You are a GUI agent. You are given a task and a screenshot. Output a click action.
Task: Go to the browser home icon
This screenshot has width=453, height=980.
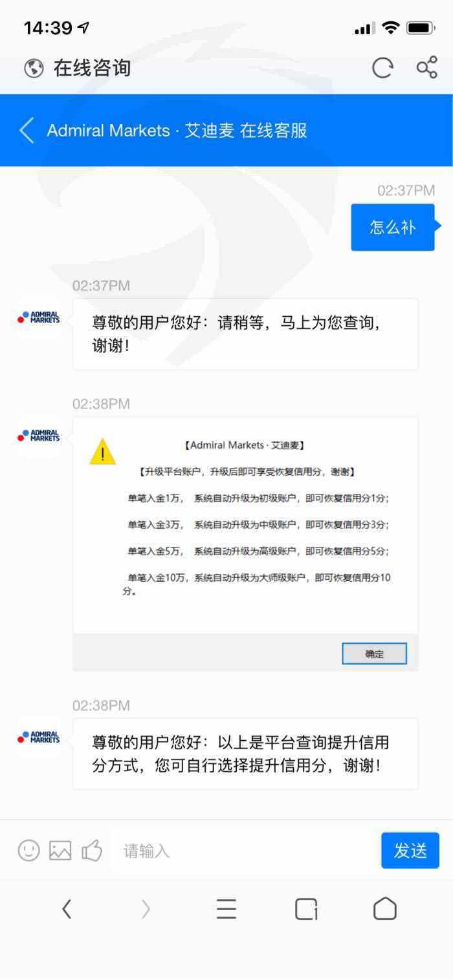coord(385,909)
